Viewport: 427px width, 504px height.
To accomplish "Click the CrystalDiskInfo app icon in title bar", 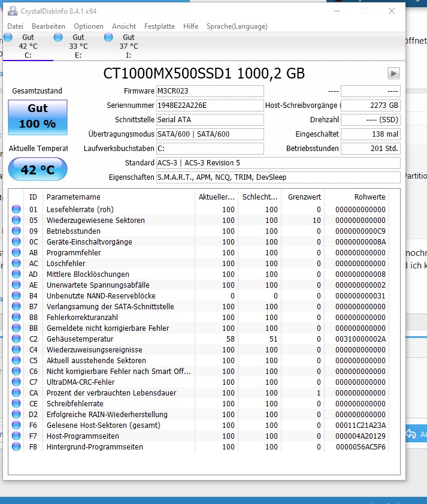I will point(12,11).
